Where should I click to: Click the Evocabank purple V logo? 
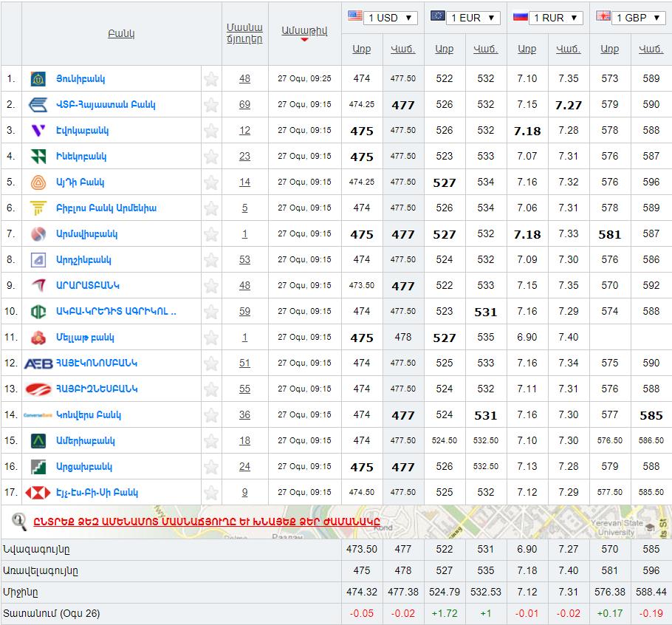tap(38, 131)
